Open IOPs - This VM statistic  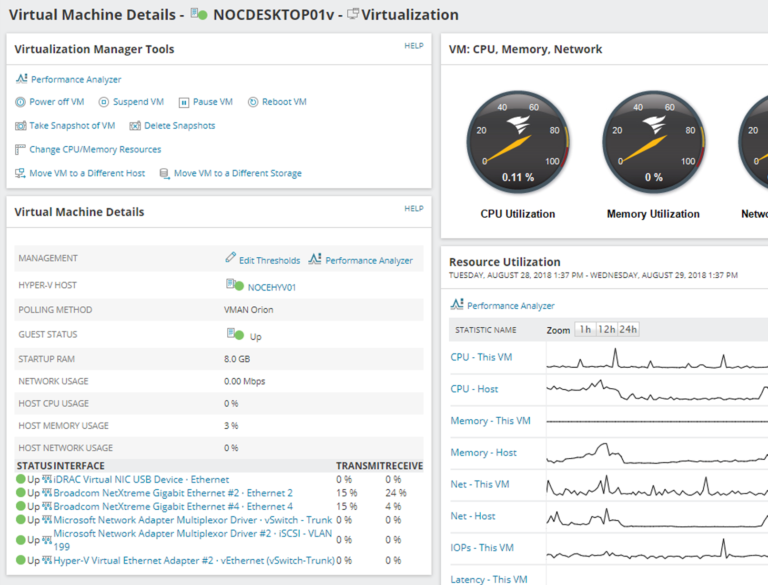[x=482, y=548]
